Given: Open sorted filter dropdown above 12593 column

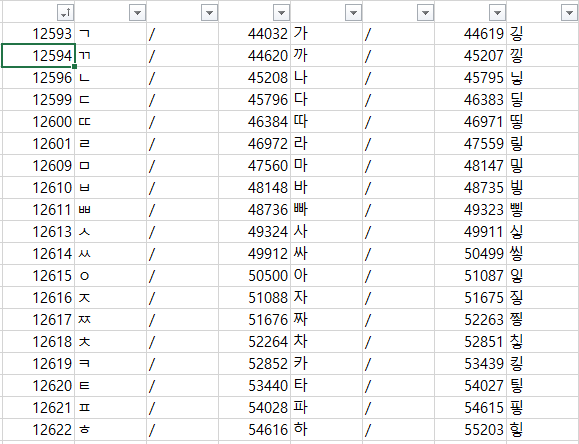Looking at the screenshot, I should 65,13.
